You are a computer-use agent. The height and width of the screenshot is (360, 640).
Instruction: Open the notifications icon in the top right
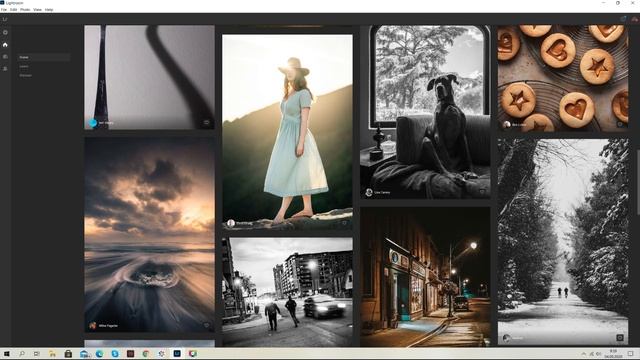(x=623, y=19)
